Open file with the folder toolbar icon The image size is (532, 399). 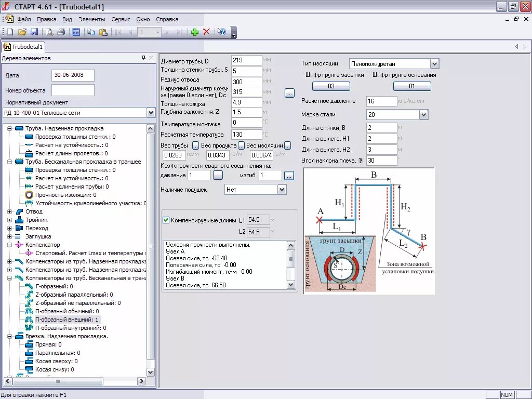tap(22, 32)
